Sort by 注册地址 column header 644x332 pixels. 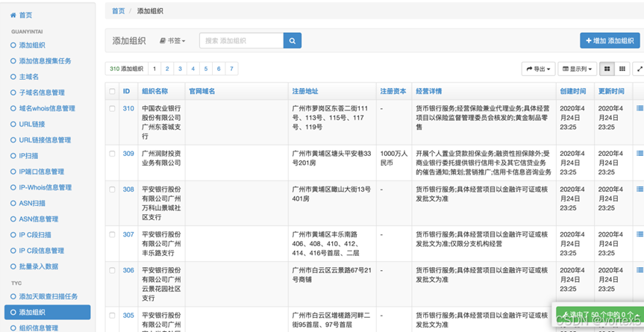[305, 91]
